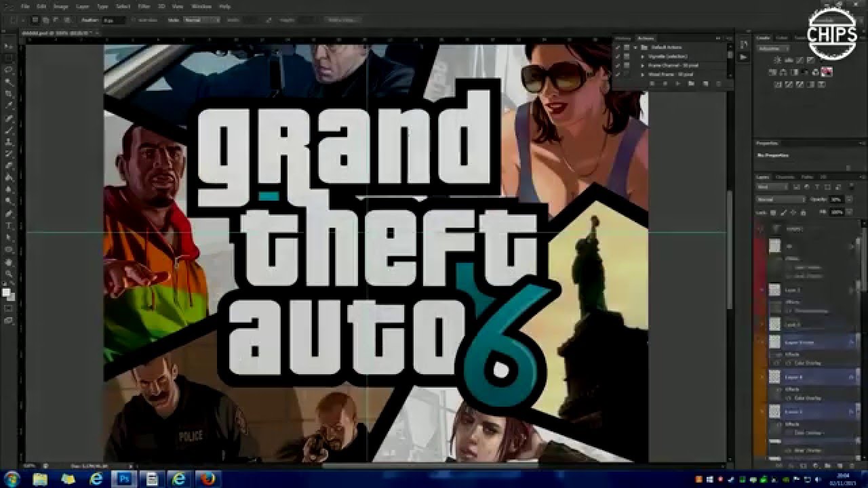Add a Levels adjustment
868x488 pixels.
point(789,60)
